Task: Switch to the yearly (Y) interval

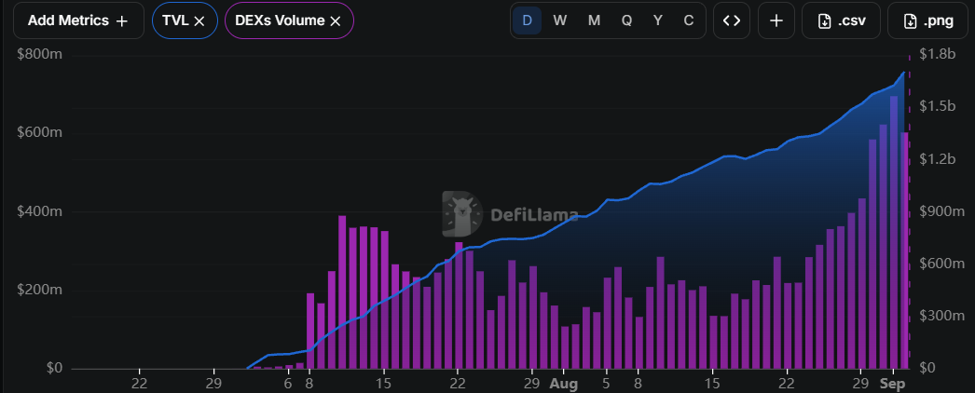Action: [x=657, y=21]
